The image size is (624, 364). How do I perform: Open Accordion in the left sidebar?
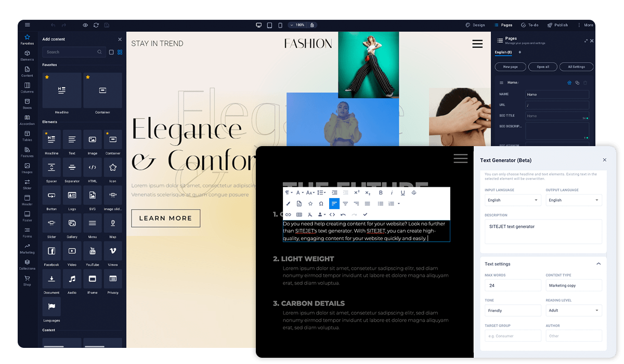(27, 120)
